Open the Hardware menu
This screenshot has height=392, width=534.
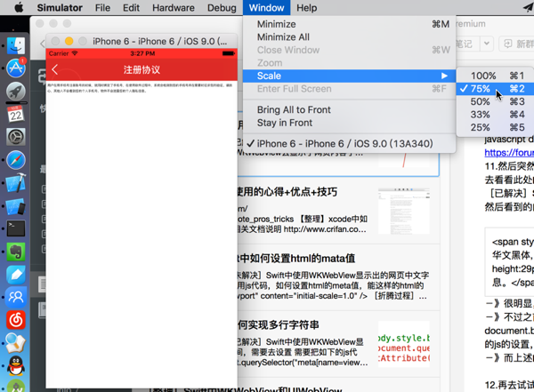point(174,7)
